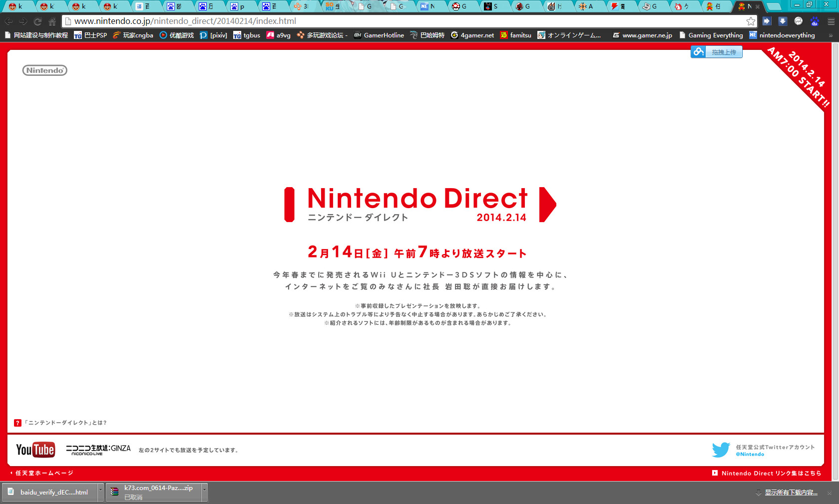Open the オンラインゲーム bookmark
The width and height of the screenshot is (839, 504).
tap(569, 35)
